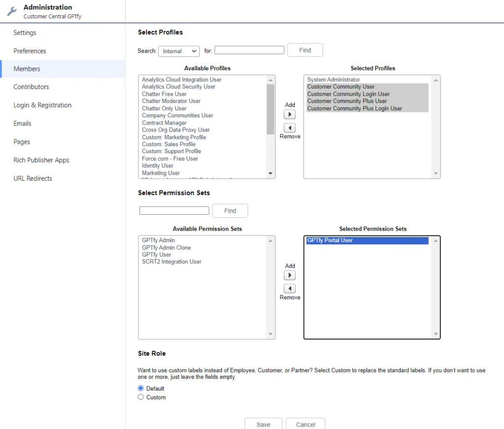The image size is (504, 429).
Task: Click the Remove arrow for profiles
Action: click(x=290, y=128)
